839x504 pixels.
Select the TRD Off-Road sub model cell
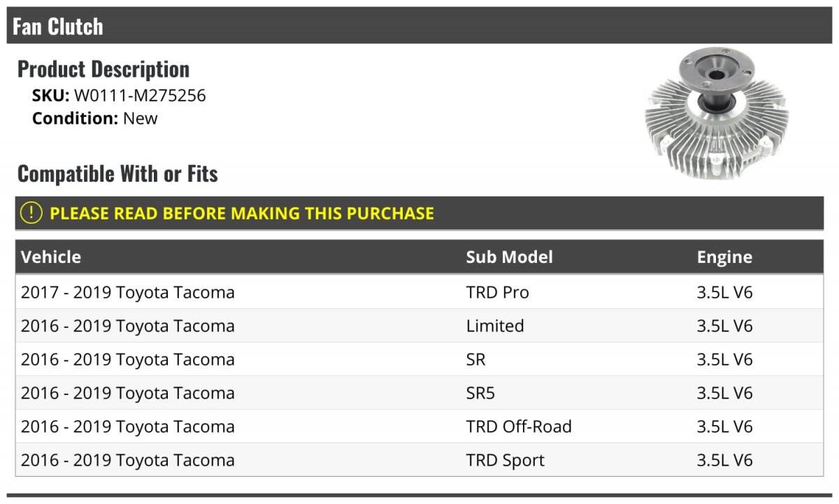(519, 426)
